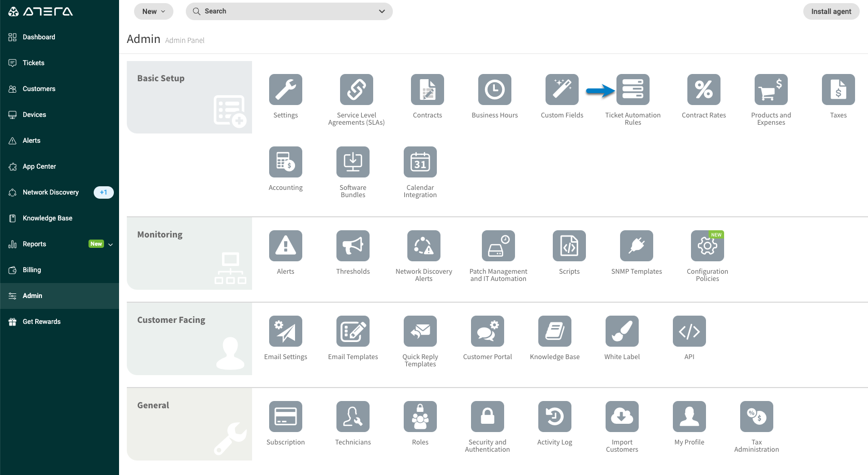Open the Custom Fields wand icon
This screenshot has height=475, width=868.
pyautogui.click(x=562, y=90)
